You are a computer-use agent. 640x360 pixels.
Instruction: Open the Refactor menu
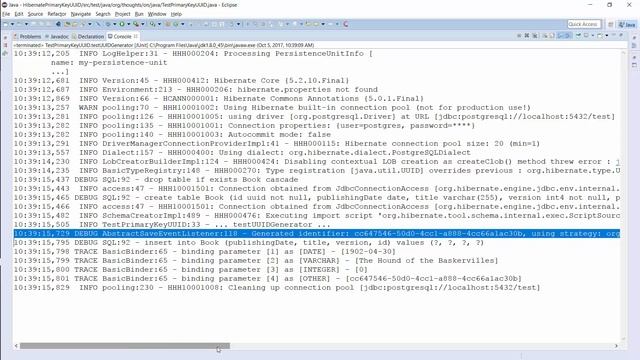pos(57,14)
